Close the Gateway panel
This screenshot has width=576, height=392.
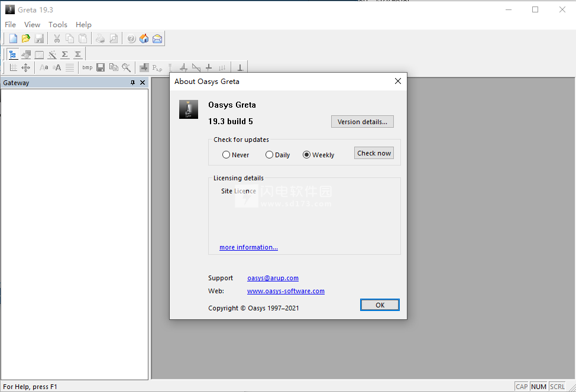[x=143, y=83]
